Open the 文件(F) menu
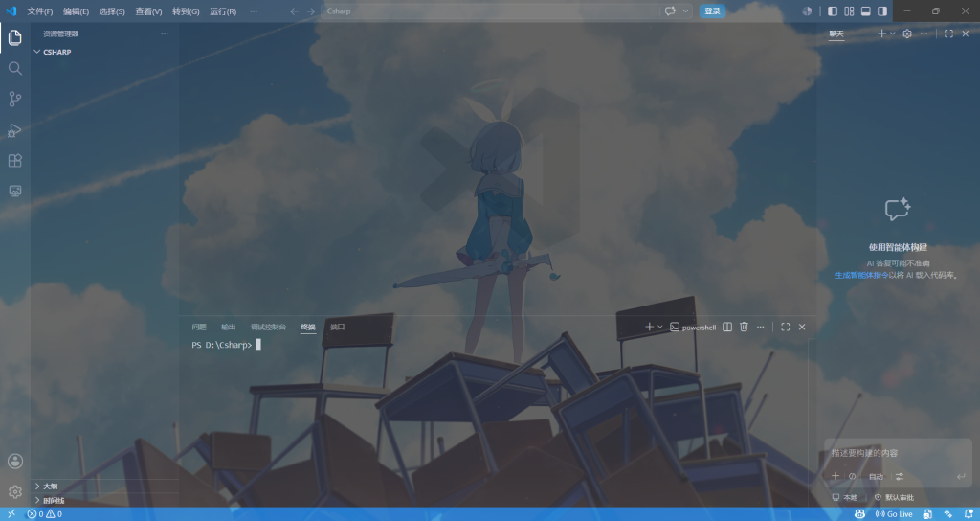980x521 pixels. [x=40, y=11]
